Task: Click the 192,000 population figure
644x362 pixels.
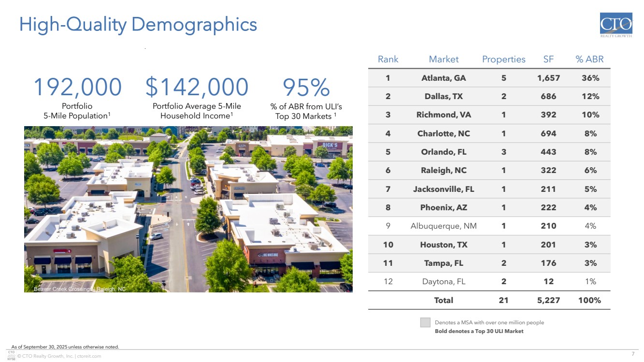Action: point(77,87)
